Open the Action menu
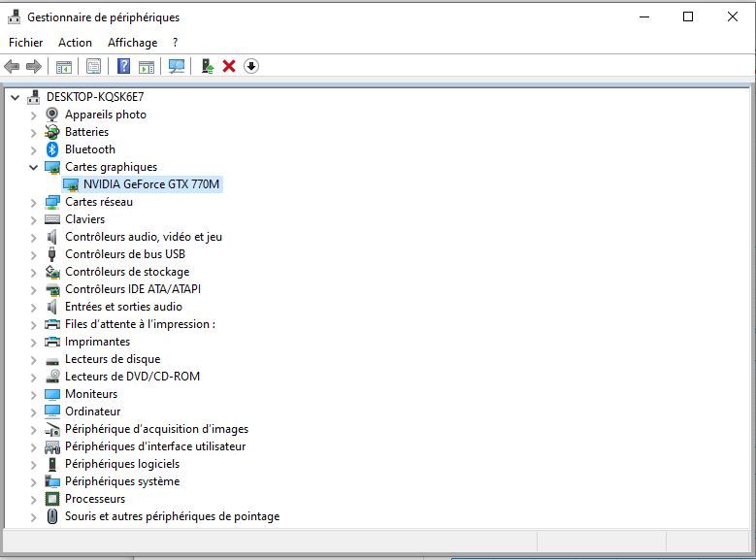756x560 pixels. [75, 43]
